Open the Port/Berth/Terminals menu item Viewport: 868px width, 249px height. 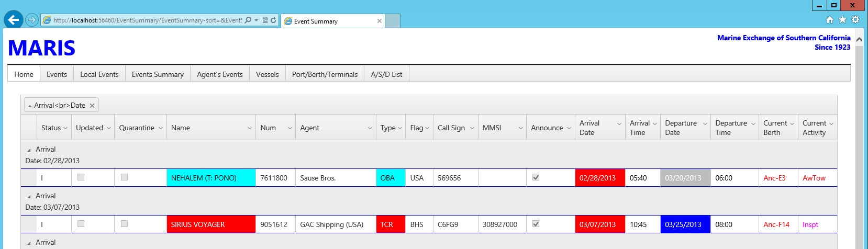pyautogui.click(x=325, y=74)
